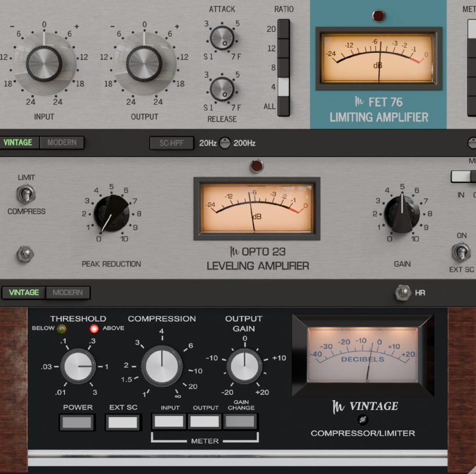This screenshot has height=474, width=476.
Task: Select ratio 12 button on FET 76
Action: (283, 48)
